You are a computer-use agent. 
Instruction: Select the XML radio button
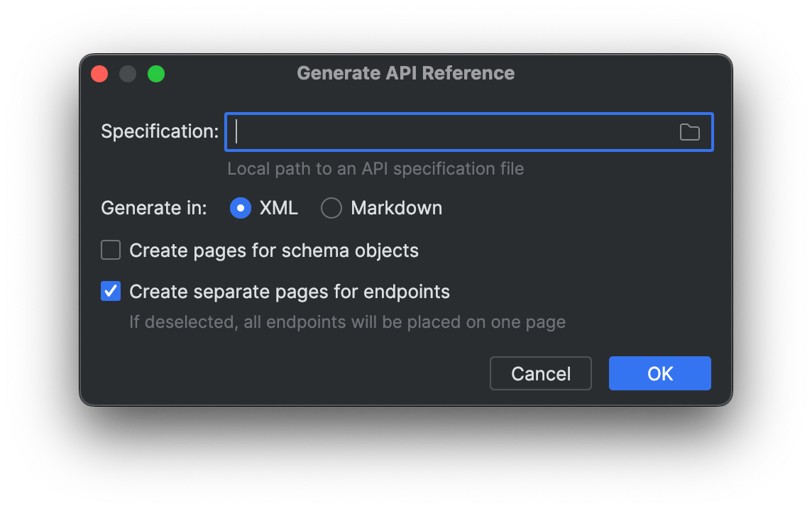pos(240,208)
